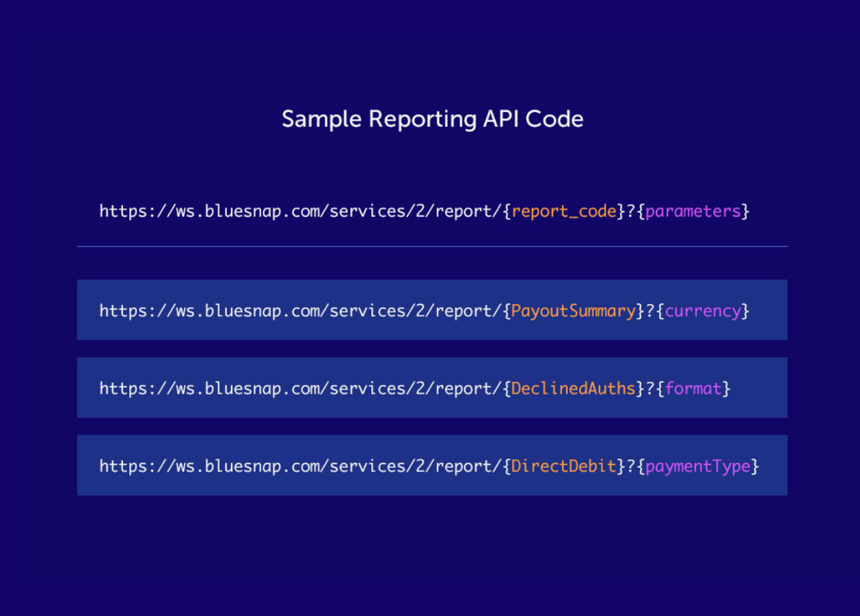860x616 pixels.
Task: Click the orange 'DirectDebit' text
Action: (x=564, y=466)
